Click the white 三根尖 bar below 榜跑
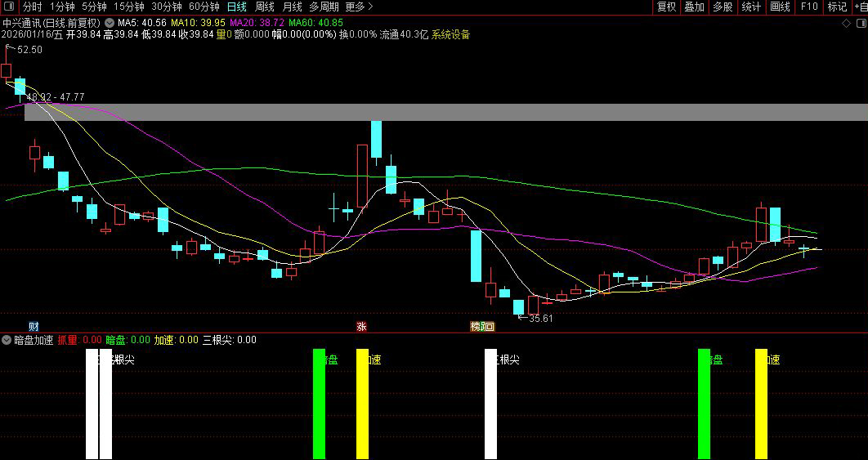This screenshot has width=868, height=460. click(x=490, y=404)
